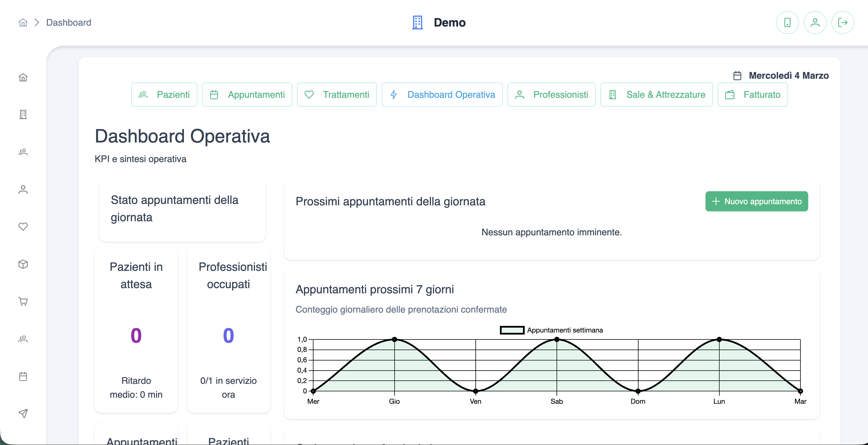
Task: Open the shopping cart icon in sidebar
Action: [x=23, y=301]
